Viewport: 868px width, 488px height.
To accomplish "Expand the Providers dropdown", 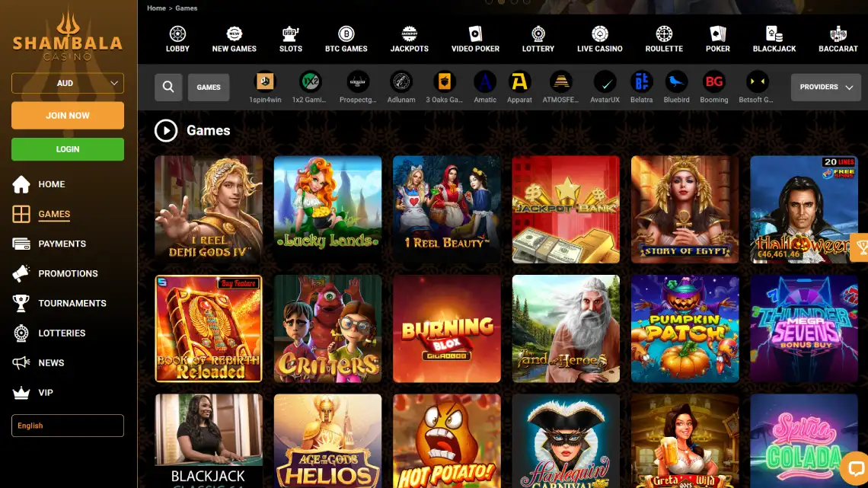I will click(825, 87).
